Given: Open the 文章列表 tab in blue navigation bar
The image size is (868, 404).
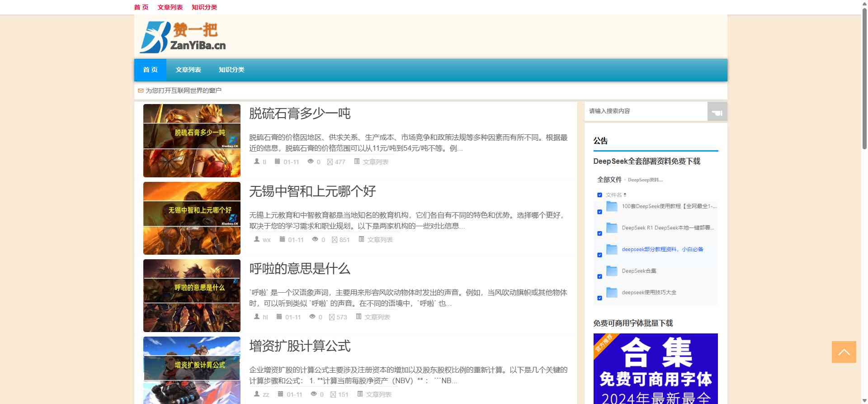Looking at the screenshot, I should (188, 70).
